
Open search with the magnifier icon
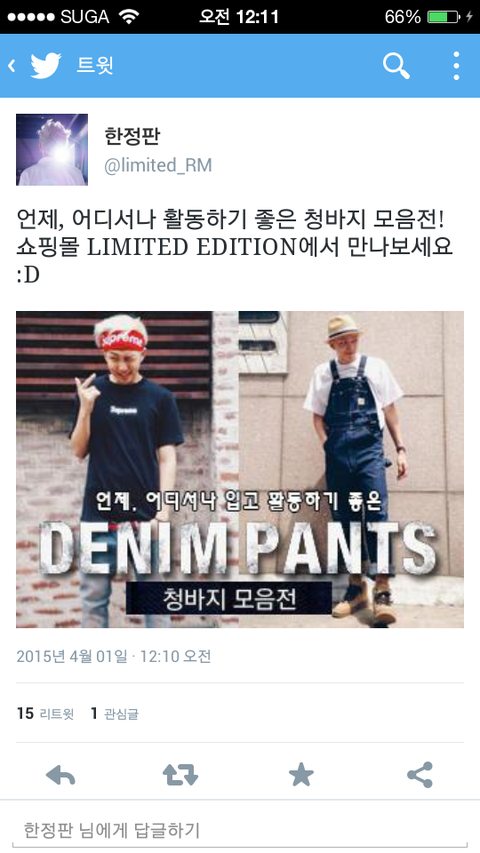click(396, 66)
